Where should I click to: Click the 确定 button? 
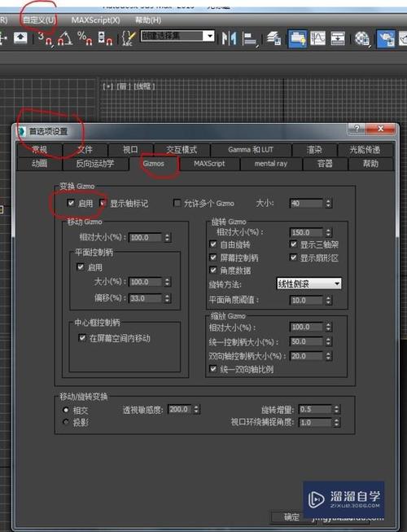(291, 517)
